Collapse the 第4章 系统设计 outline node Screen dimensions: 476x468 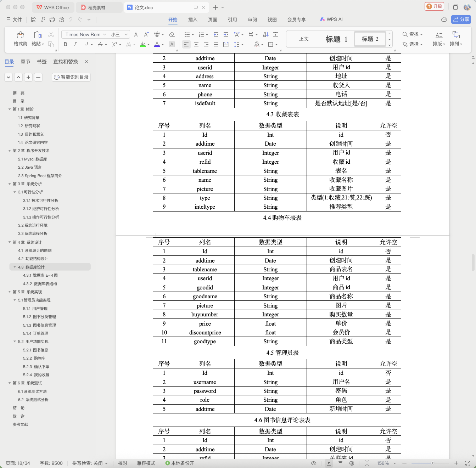(10, 242)
